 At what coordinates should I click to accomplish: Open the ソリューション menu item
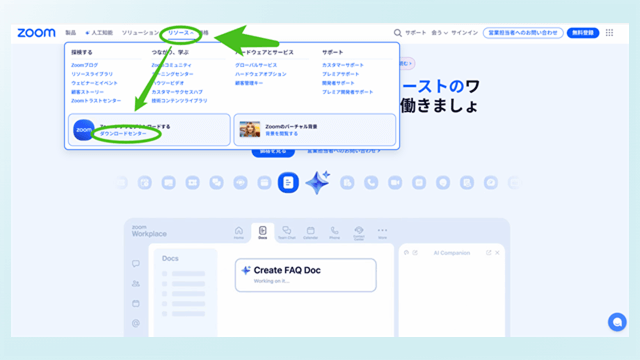coord(140,33)
